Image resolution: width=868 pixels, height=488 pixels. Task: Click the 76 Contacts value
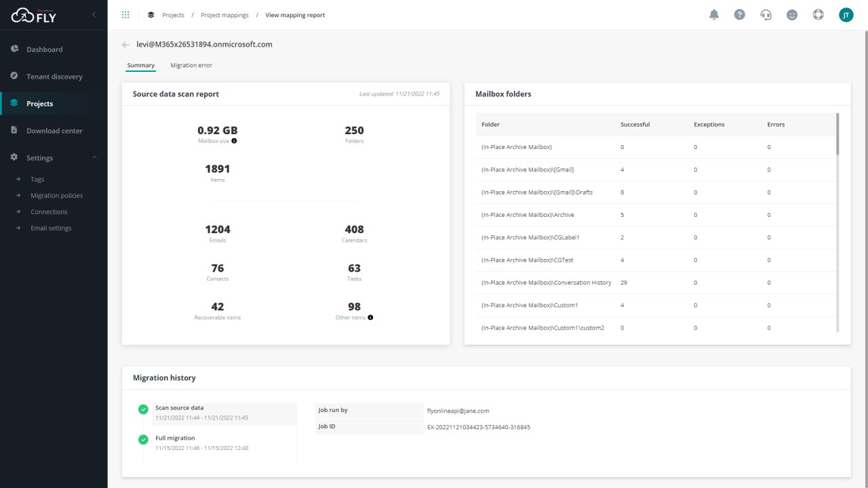pyautogui.click(x=217, y=268)
